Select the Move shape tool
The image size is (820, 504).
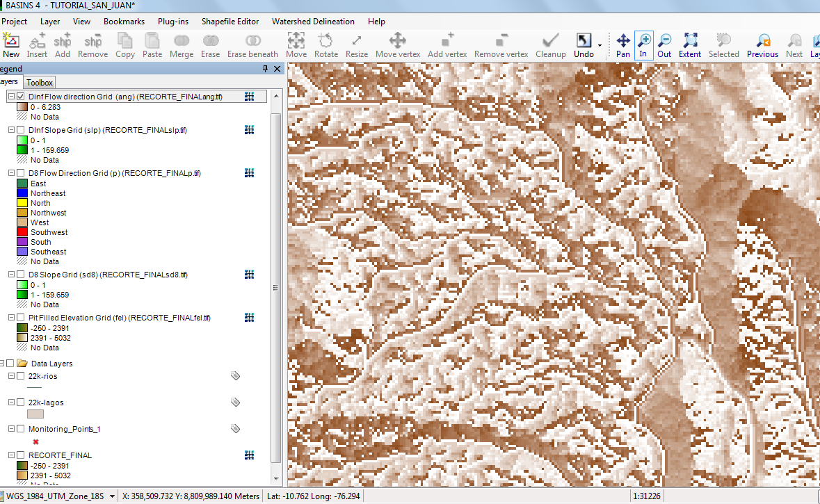tap(296, 45)
